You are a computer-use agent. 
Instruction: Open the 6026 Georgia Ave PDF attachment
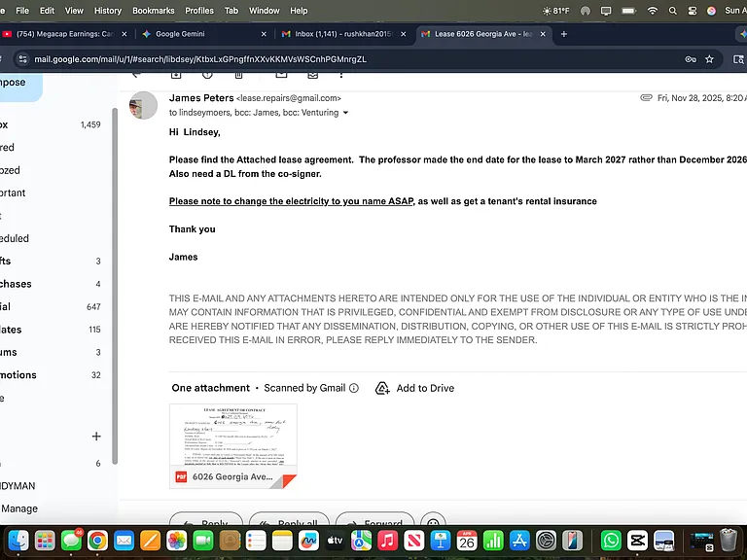233,446
